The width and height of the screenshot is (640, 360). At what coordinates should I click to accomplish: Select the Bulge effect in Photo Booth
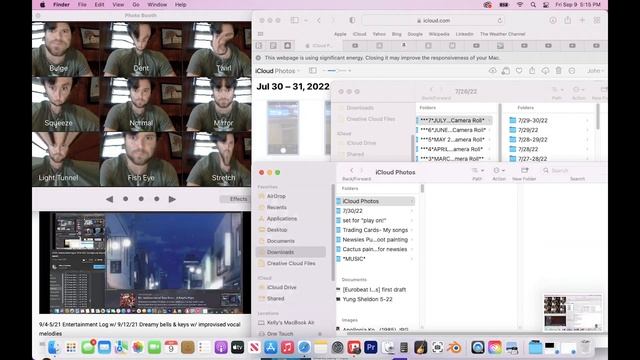pyautogui.click(x=66, y=49)
